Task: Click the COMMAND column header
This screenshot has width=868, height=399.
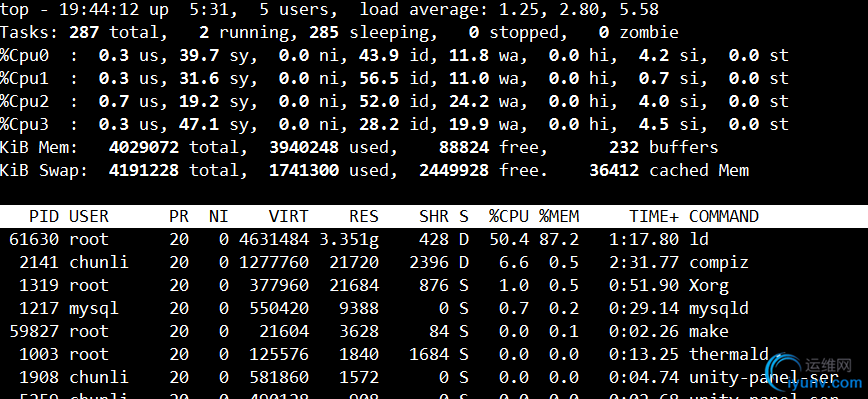Action: click(x=724, y=216)
